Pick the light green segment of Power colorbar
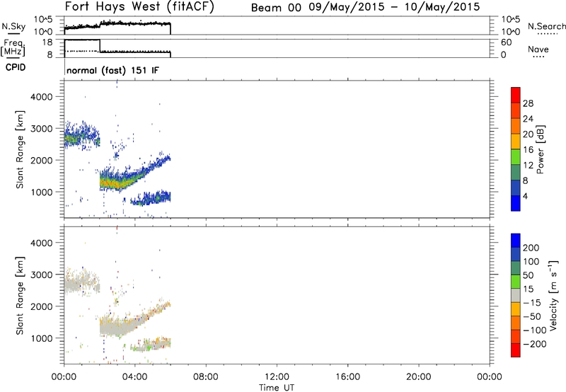 click(x=516, y=156)
